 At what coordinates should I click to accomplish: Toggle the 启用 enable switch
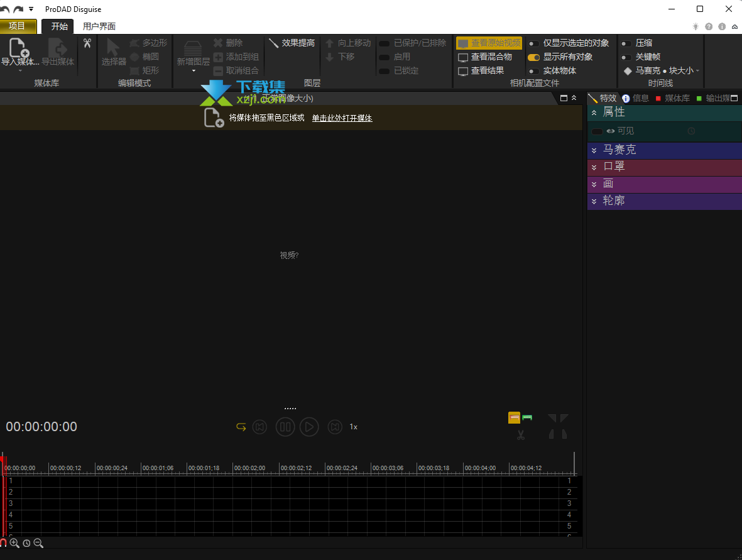click(385, 57)
